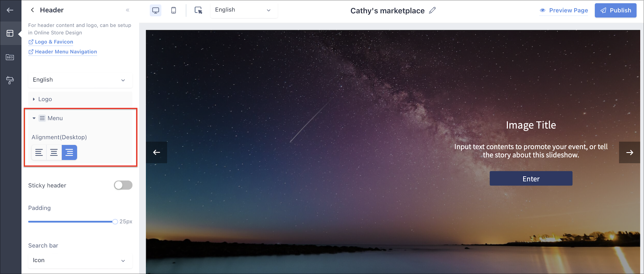Open the top bar English language dropdown
644x274 pixels.
click(x=244, y=10)
